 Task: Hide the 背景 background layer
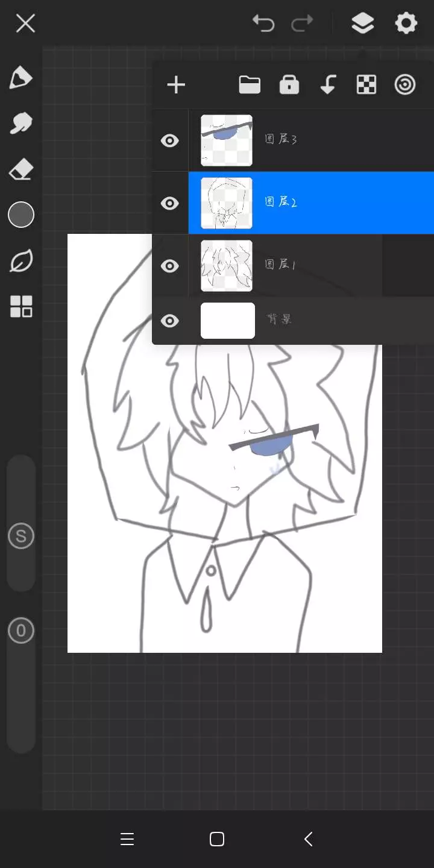[x=170, y=321]
